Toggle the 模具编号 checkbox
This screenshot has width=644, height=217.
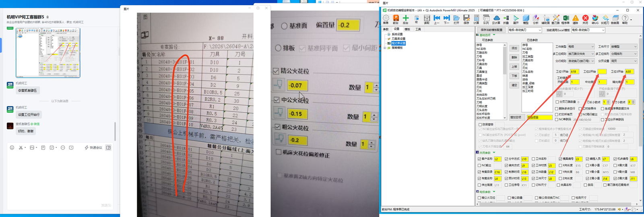560,159
